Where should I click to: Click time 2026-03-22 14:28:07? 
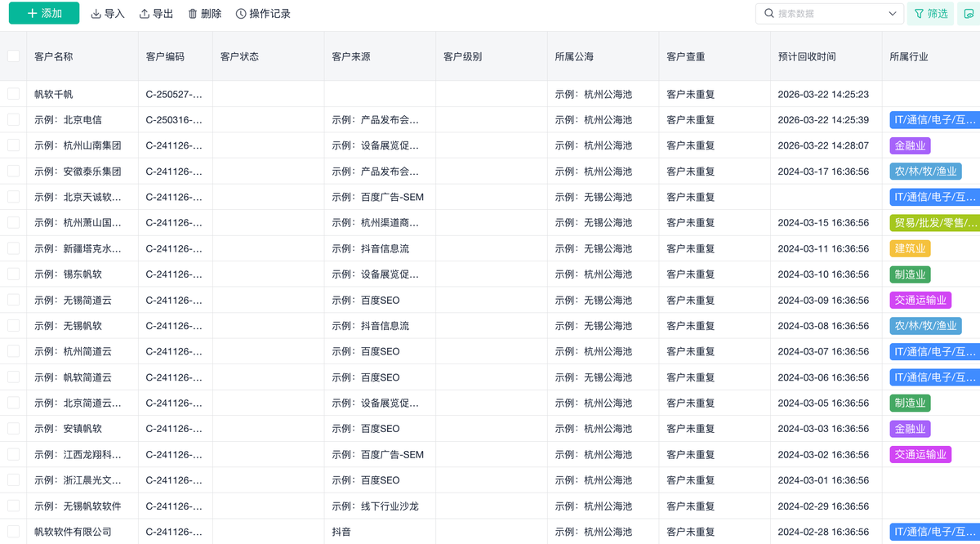823,145
